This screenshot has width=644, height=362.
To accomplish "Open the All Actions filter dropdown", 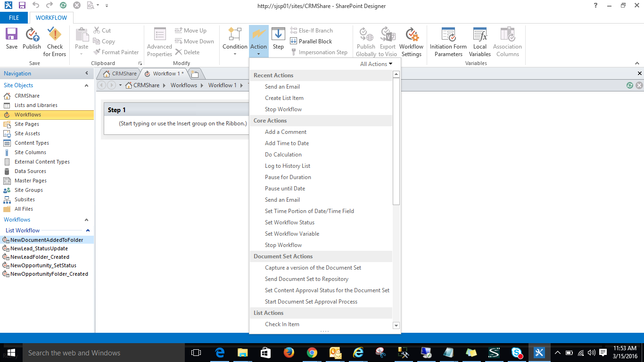I will click(376, 64).
